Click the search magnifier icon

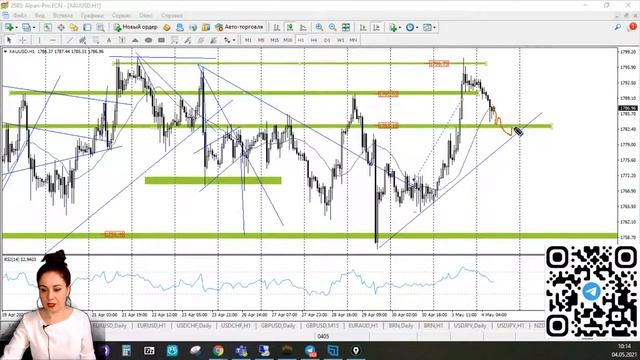(x=618, y=27)
